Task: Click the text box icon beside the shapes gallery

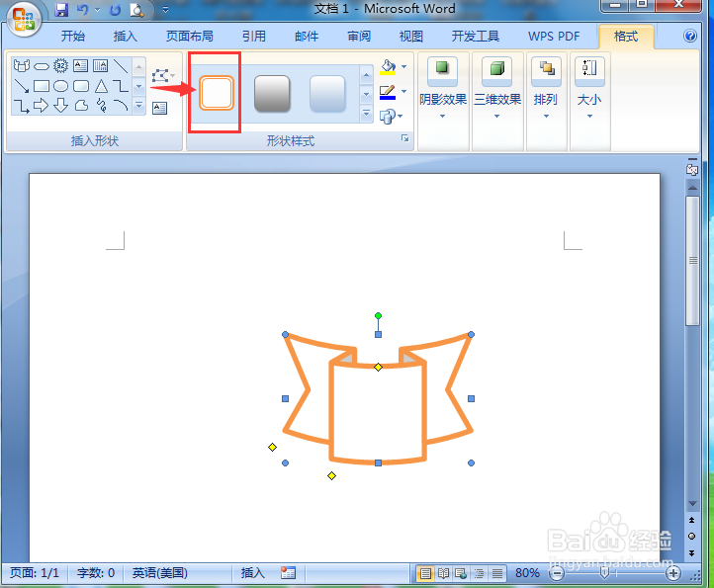Action: (x=159, y=109)
